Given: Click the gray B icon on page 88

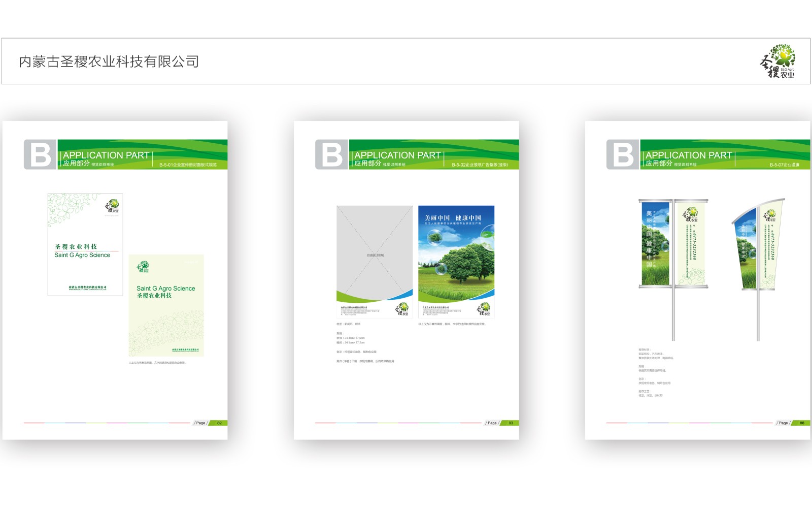Looking at the screenshot, I should pos(623,154).
